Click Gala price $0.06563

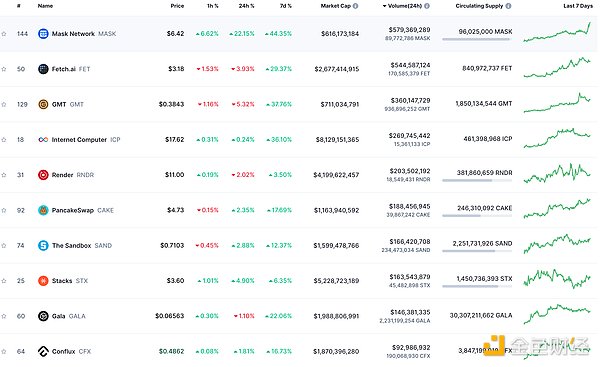[x=170, y=316]
